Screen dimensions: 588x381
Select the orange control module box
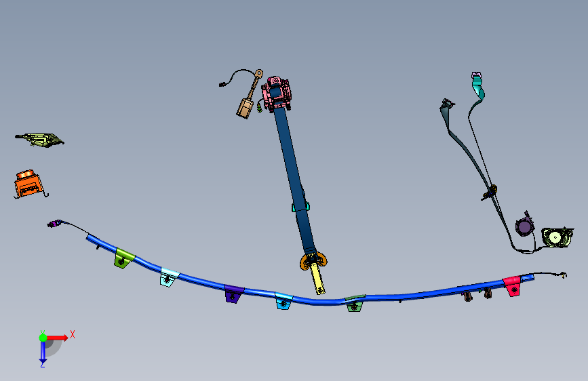click(29, 184)
